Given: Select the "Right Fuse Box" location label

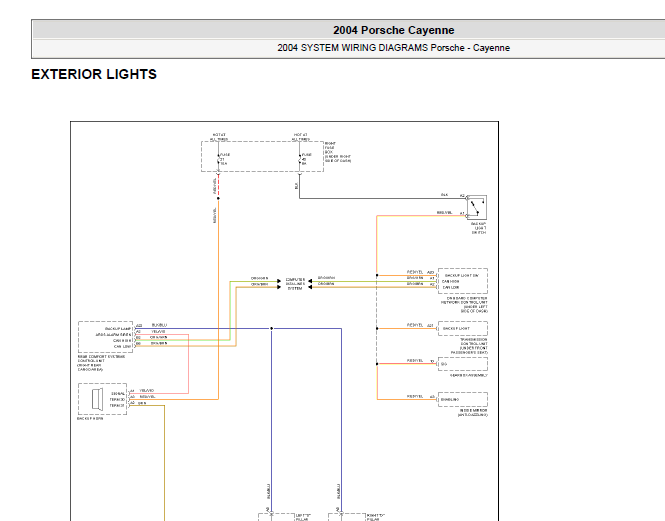Looking at the screenshot, I should point(338,152).
